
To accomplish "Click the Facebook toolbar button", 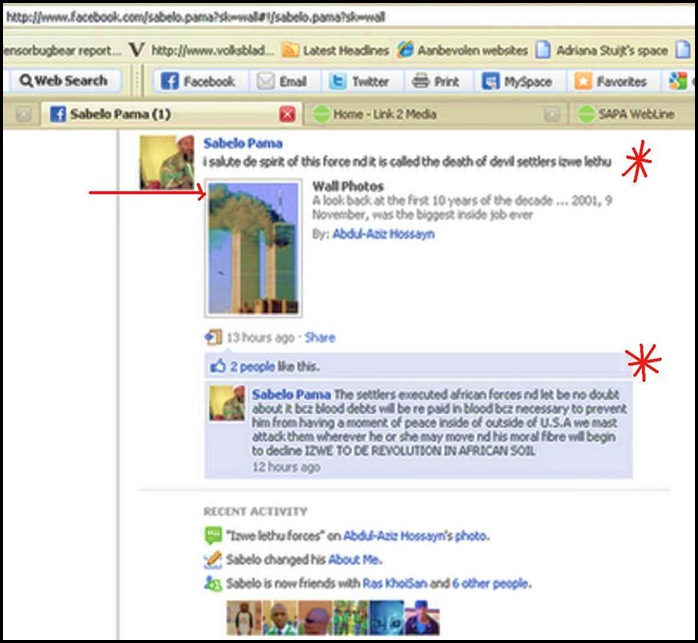I will (198, 81).
